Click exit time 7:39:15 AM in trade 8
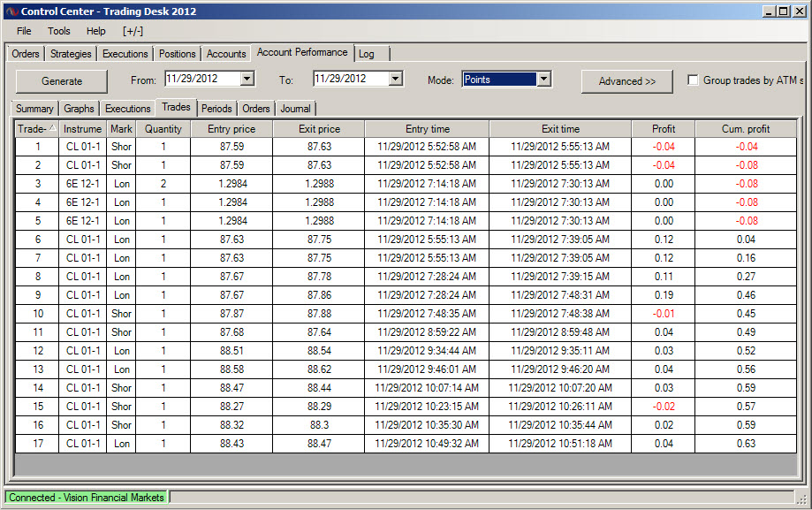This screenshot has height=510, width=812. (x=560, y=277)
